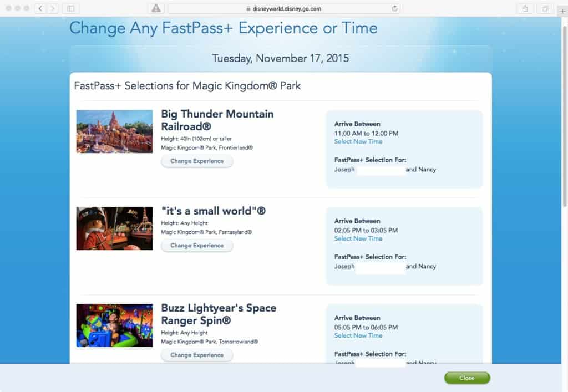Show all tabs icon in Safari toolbar
Screen dimensions: 568x392
tap(545, 8)
